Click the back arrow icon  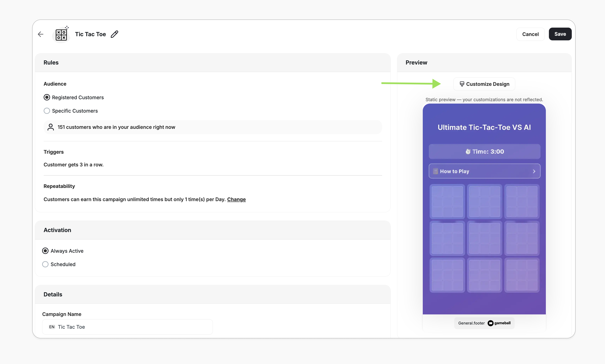click(x=41, y=34)
